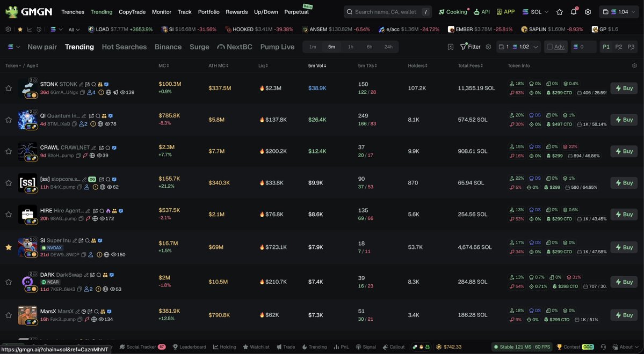This screenshot has height=354, width=644.
Task: Open the QI website globe icon
Action: (100, 124)
